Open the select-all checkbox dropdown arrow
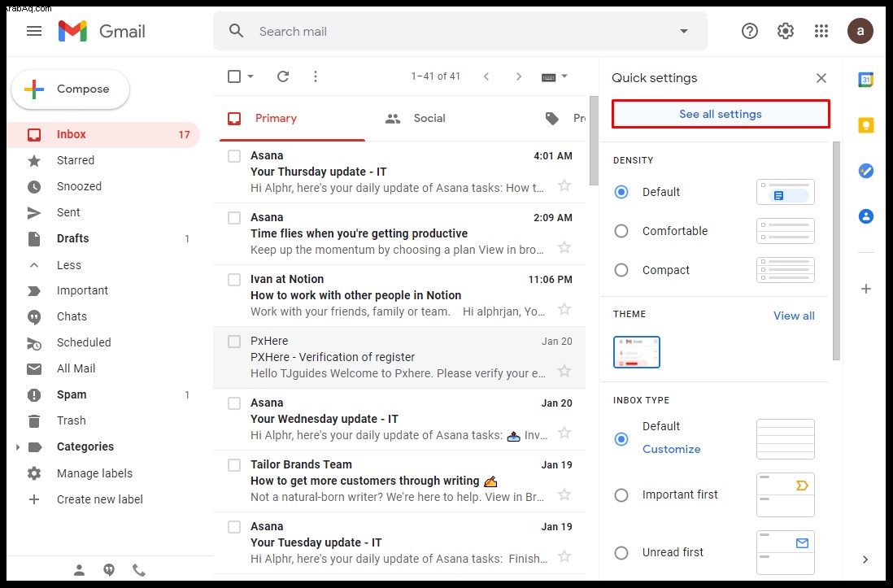This screenshot has height=588, width=893. [250, 76]
